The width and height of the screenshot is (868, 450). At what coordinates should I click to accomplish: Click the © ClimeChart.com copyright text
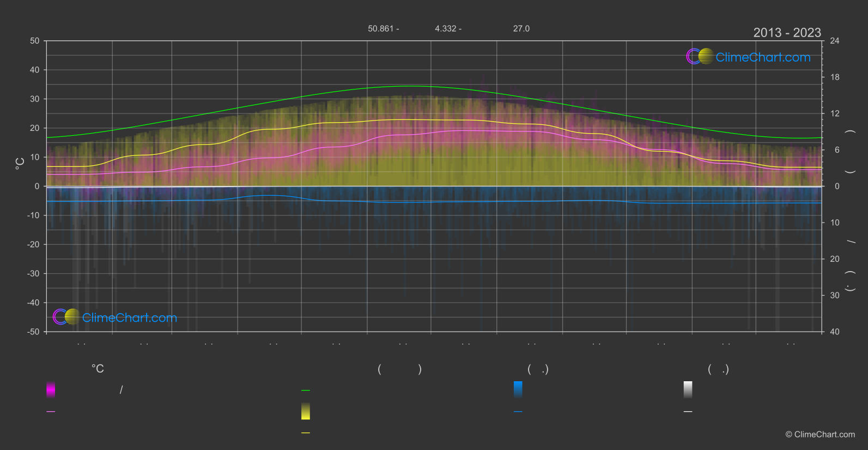click(820, 434)
